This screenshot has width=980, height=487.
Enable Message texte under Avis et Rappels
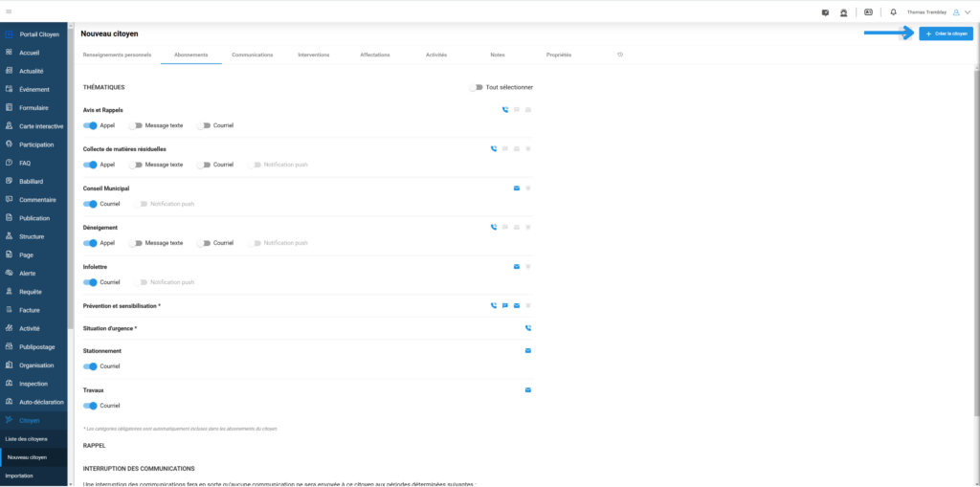point(136,125)
